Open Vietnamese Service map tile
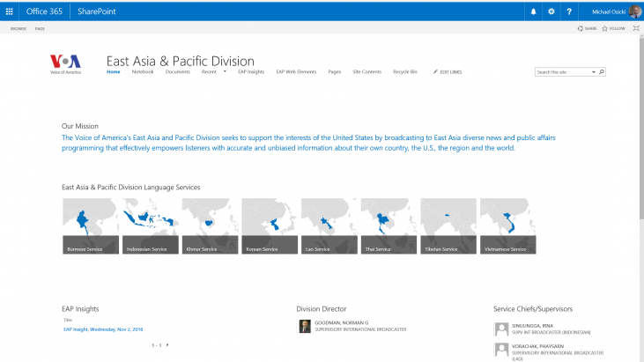 coord(507,226)
